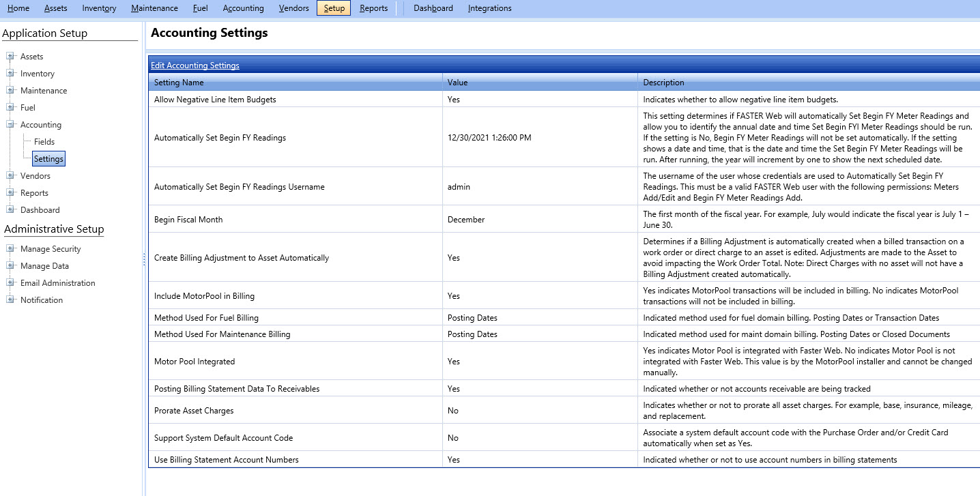Viewport: 980px width, 496px height.
Task: Select Support System Default Account Code
Action: click(x=223, y=437)
